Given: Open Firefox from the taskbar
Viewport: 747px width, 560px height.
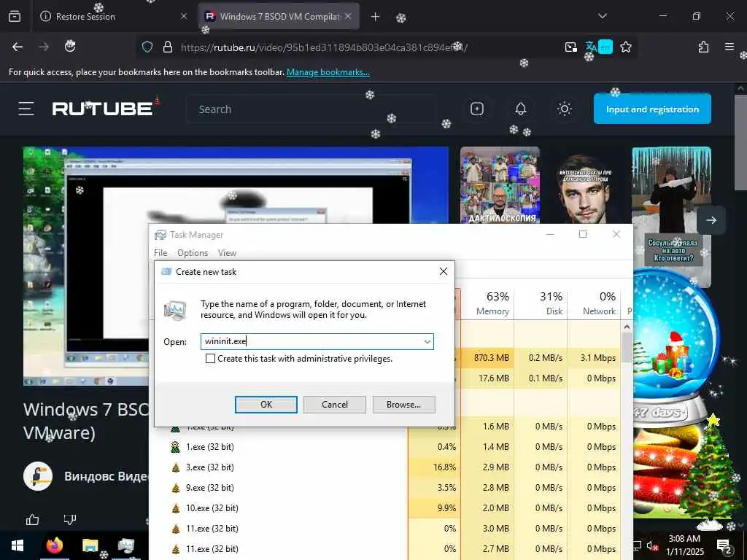Looking at the screenshot, I should click(x=55, y=545).
